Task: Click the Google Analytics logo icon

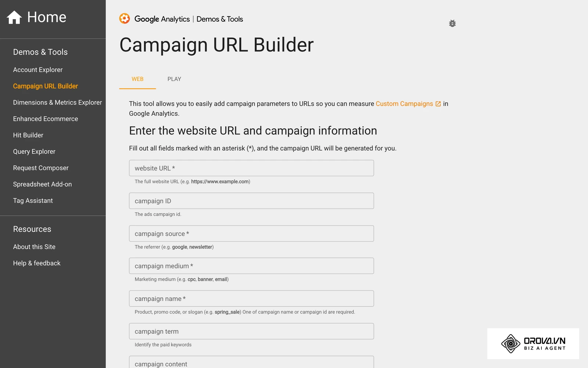Action: pyautogui.click(x=125, y=18)
